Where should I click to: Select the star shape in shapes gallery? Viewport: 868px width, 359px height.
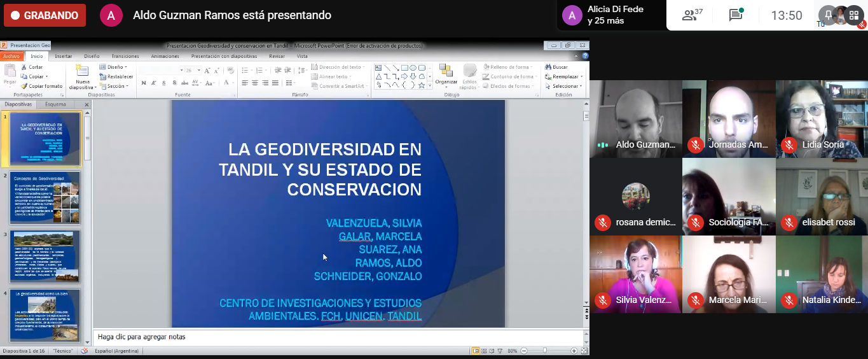click(422, 85)
